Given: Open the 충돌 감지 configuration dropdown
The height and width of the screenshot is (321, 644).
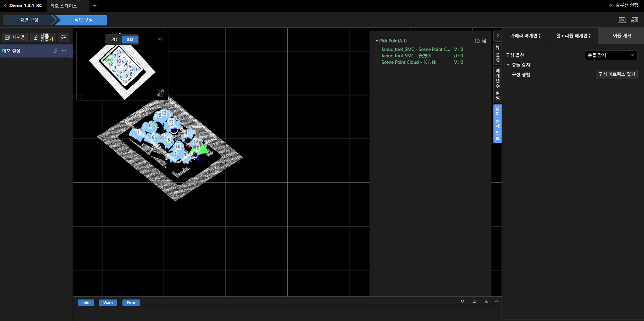Looking at the screenshot, I should [611, 55].
